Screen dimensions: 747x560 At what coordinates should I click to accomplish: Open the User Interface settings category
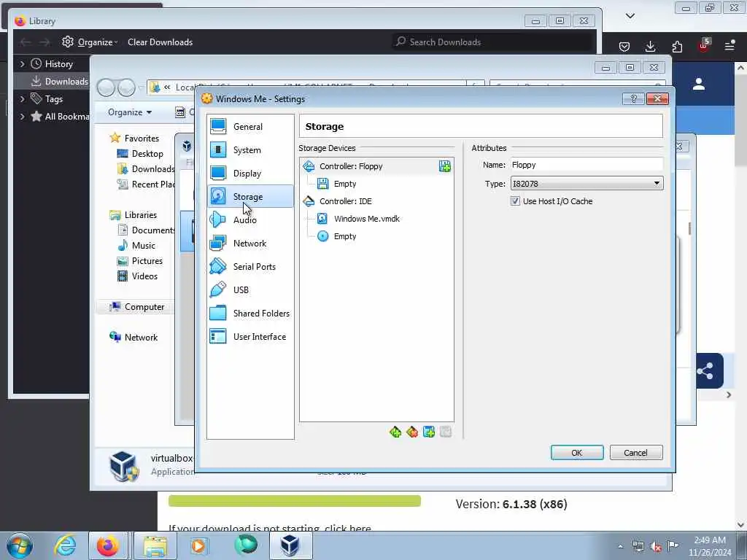250,337
